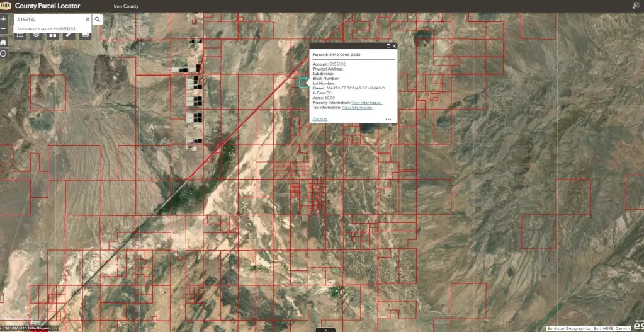This screenshot has width=644, height=332.
Task: Return map to home extent
Action: 3,42
